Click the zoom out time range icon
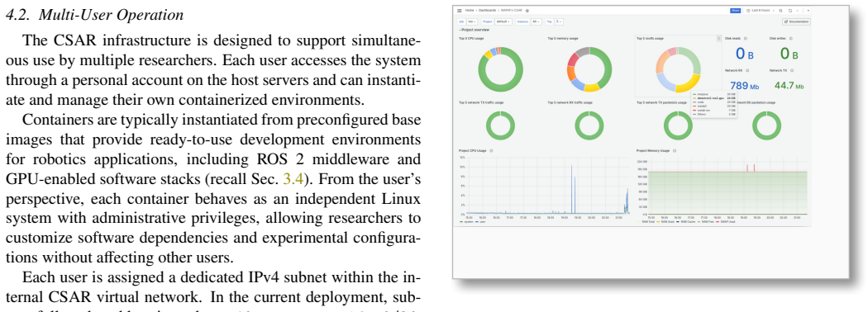The height and width of the screenshot is (312, 868). coord(780,11)
